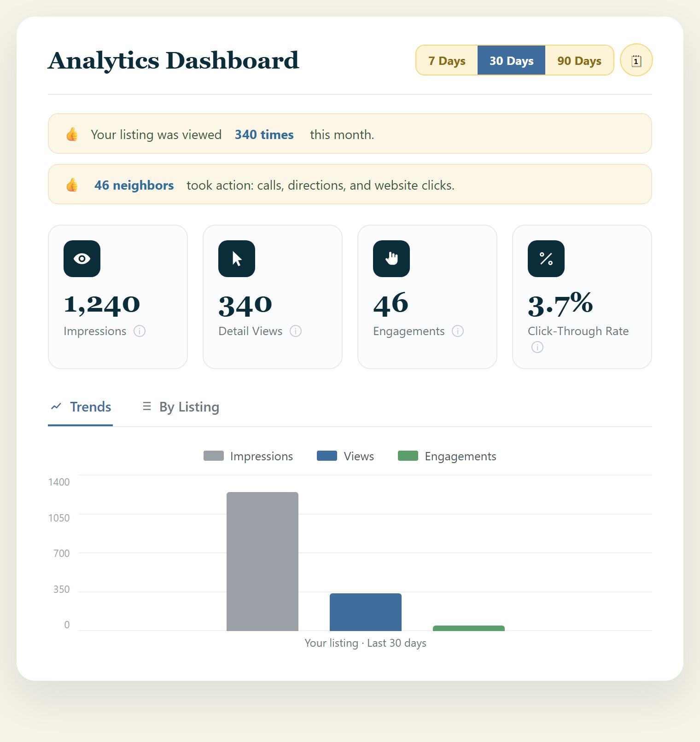Image resolution: width=700 pixels, height=742 pixels.
Task: Click the percent icon on Click-Through Rate card
Action: click(546, 259)
